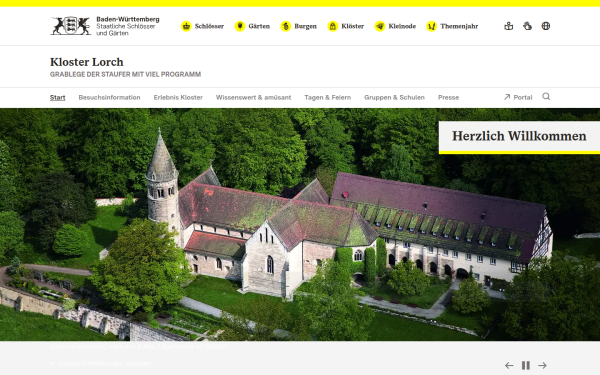This screenshot has height=375, width=600.
Task: Open Klöster via the monastery icon
Action: (x=333, y=26)
